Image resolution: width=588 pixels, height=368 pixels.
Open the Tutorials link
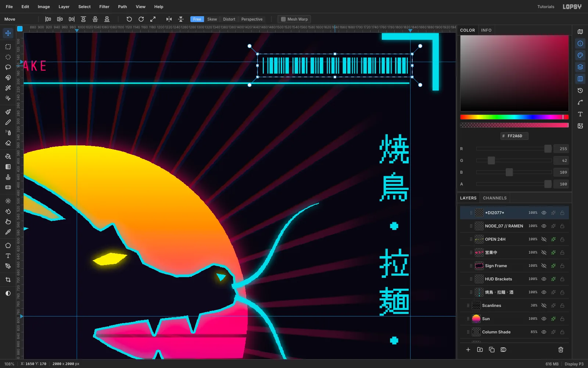pyautogui.click(x=546, y=7)
